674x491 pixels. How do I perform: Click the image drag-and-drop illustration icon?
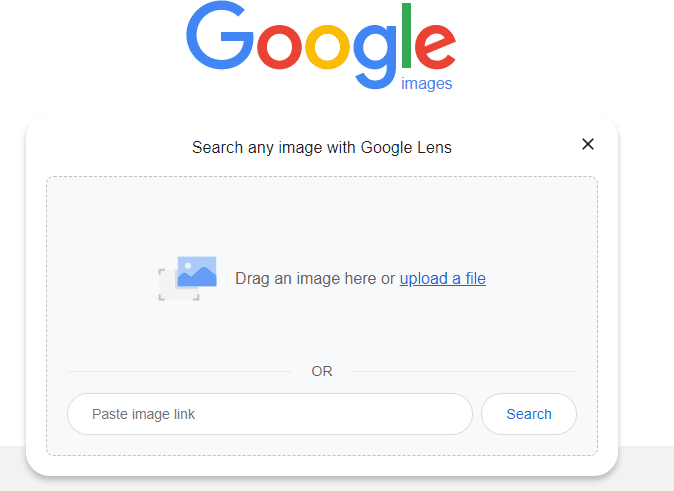point(187,278)
